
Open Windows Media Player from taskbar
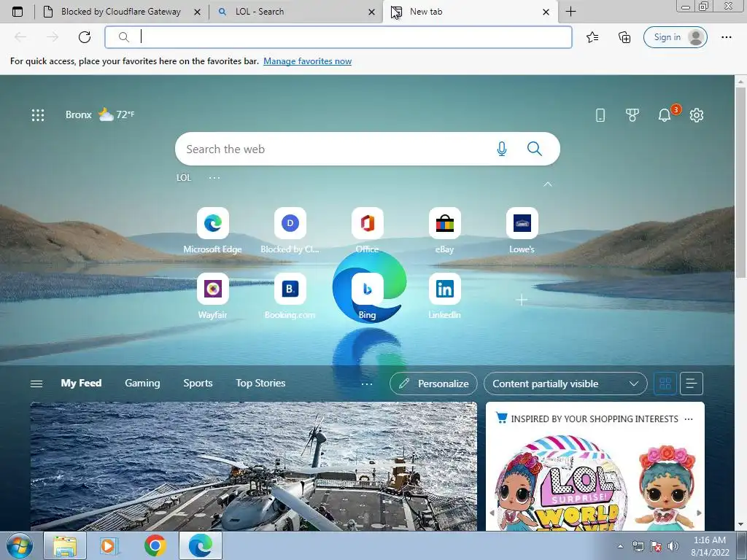point(109,545)
